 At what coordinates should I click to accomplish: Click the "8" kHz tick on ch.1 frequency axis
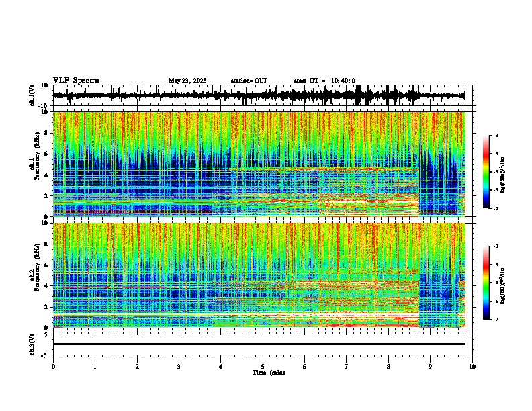coord(47,133)
